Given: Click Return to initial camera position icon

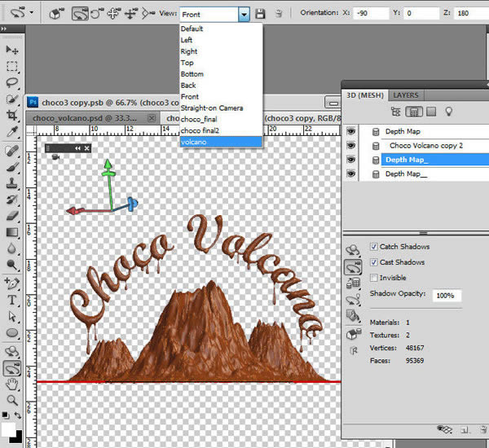Looking at the screenshot, I should (x=56, y=13).
